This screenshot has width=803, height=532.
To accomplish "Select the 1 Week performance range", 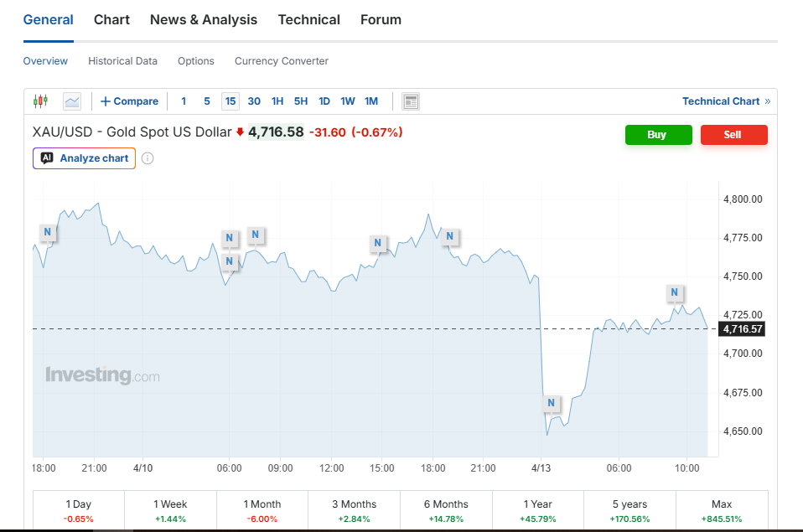I will pos(170,510).
